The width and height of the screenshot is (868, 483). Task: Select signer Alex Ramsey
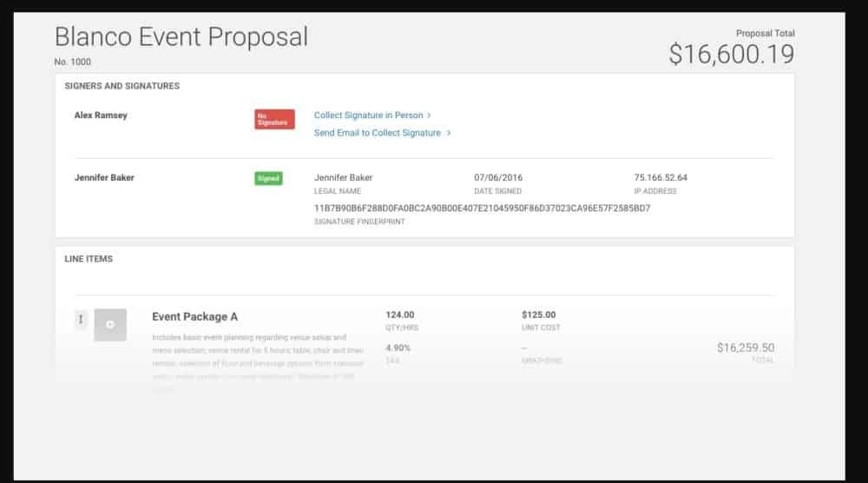pyautogui.click(x=101, y=116)
